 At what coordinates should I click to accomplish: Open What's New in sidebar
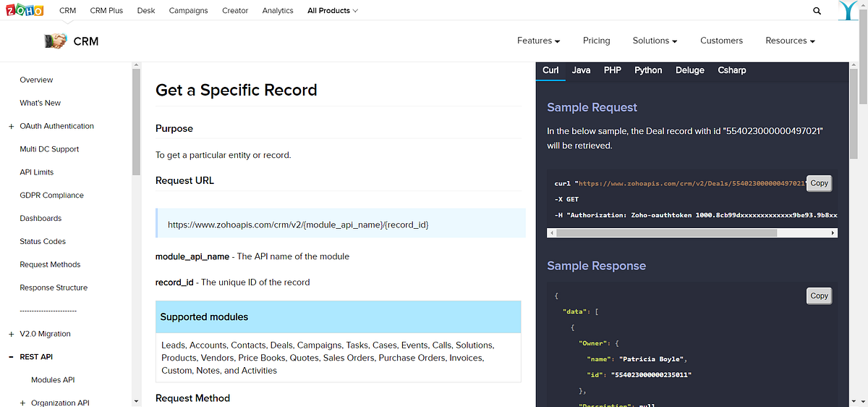point(41,103)
